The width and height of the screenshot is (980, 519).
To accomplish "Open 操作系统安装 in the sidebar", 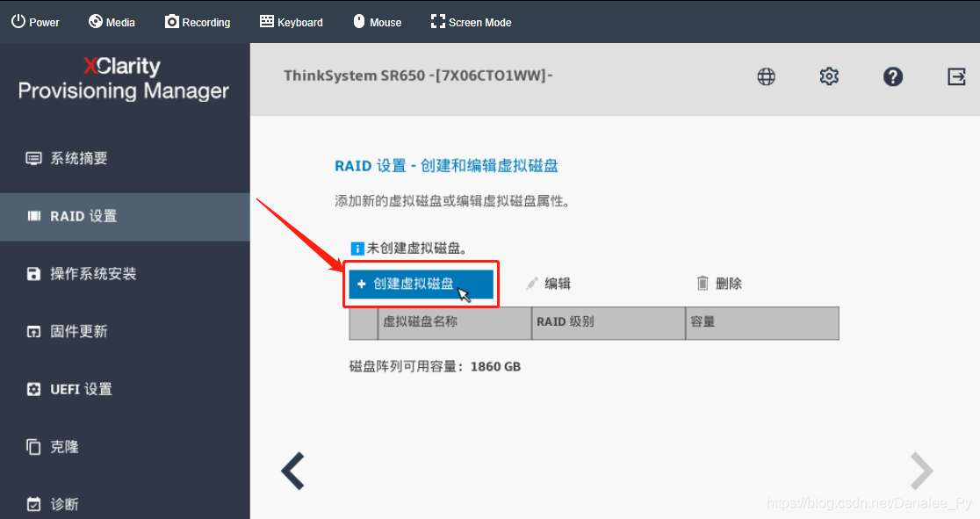I will (125, 274).
